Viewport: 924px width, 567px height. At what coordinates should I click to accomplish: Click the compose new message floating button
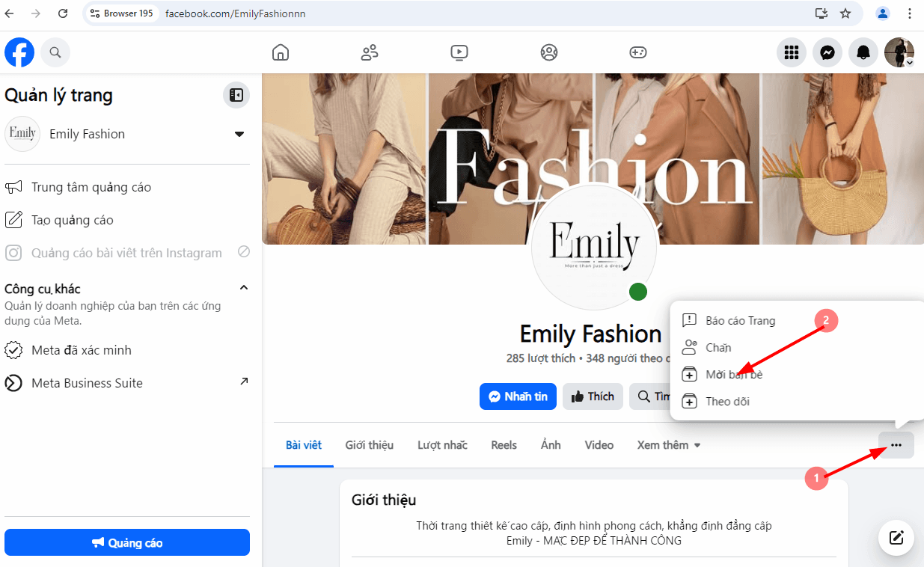896,537
